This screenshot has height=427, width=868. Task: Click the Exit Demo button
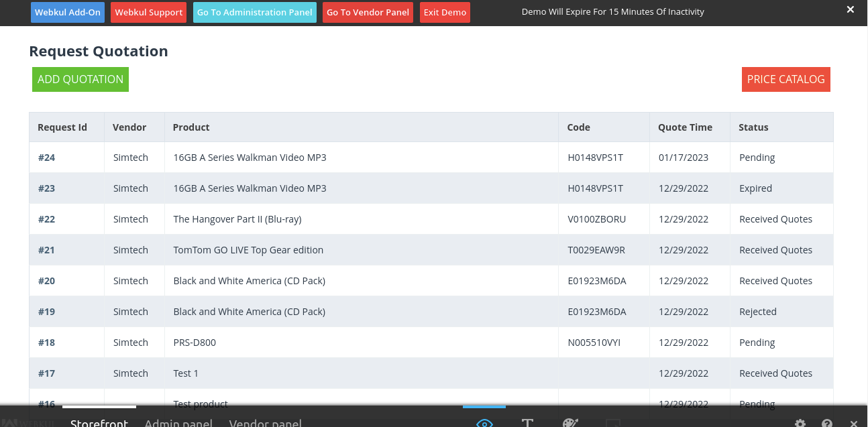click(x=445, y=12)
